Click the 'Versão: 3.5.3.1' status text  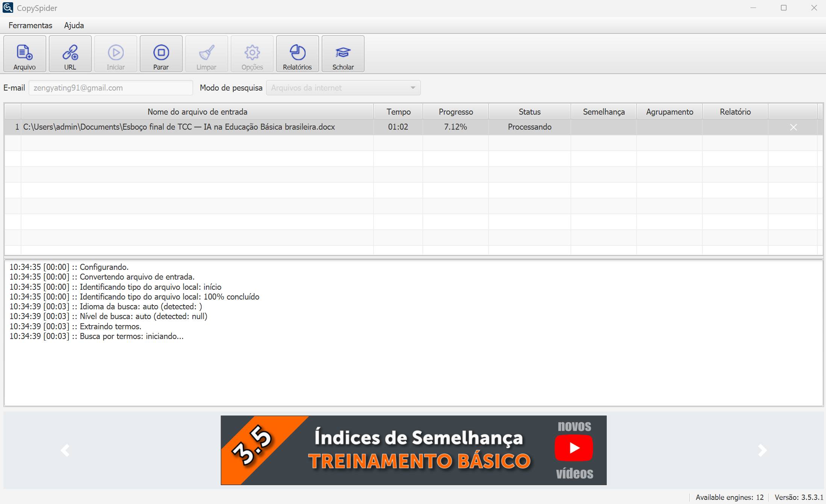tap(799, 497)
